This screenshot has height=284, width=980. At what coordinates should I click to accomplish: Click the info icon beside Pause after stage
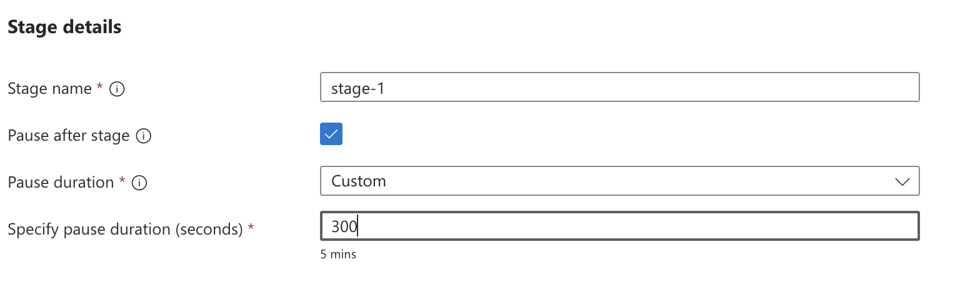point(144,136)
